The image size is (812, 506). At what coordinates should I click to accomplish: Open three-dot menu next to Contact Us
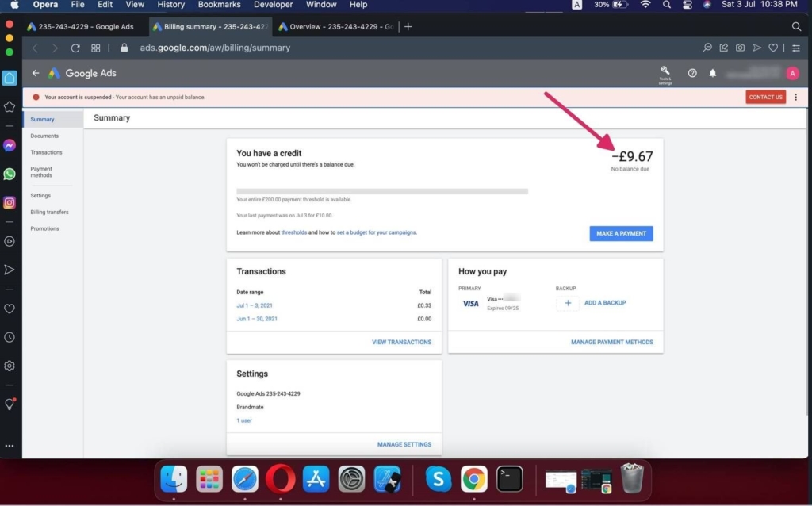pyautogui.click(x=795, y=97)
